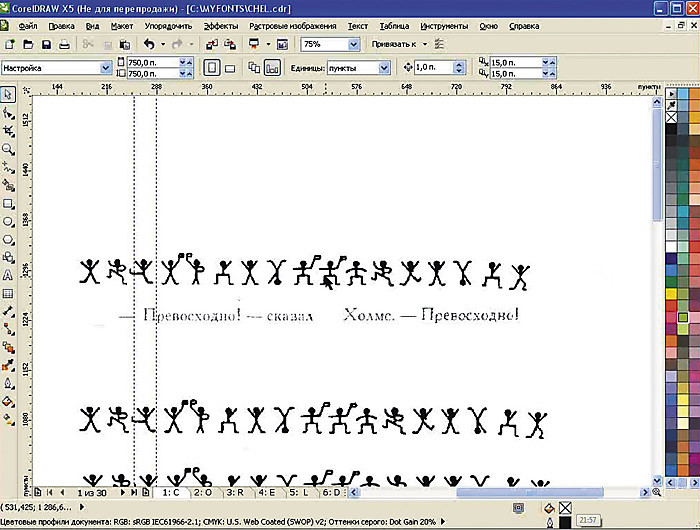The image size is (700, 530).
Task: Select the Shape edit tool
Action: [8, 113]
